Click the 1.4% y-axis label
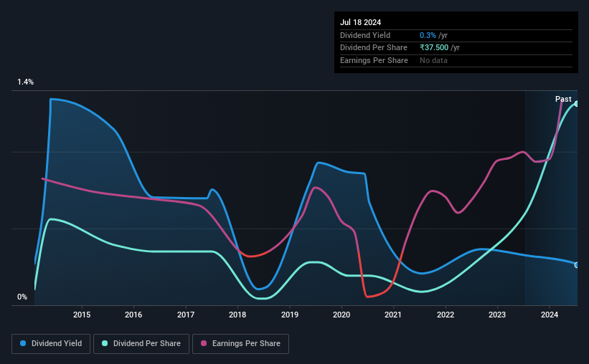This screenshot has height=364, width=589. tap(25, 82)
